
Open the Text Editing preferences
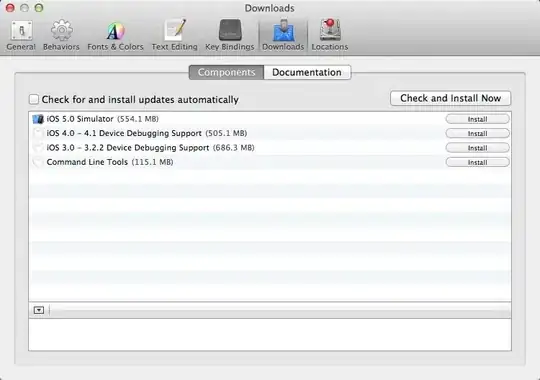[x=175, y=35]
